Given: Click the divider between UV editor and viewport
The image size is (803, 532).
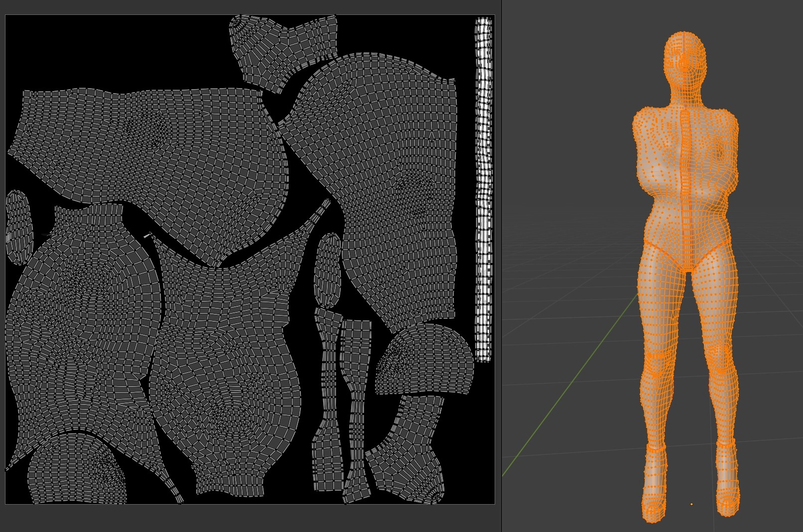Looking at the screenshot, I should click(501, 266).
